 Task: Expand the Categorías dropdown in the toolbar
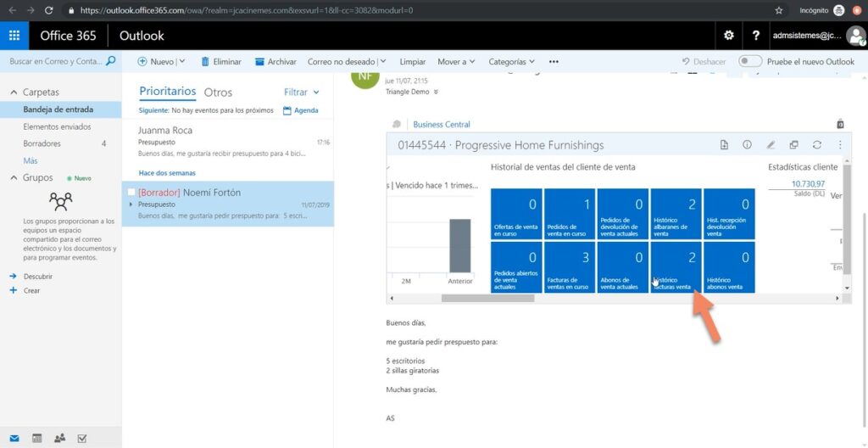511,62
